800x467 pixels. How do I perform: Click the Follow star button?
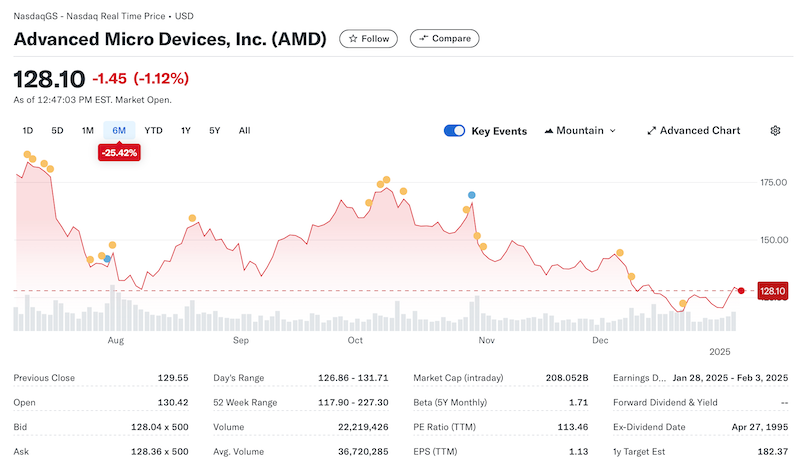pos(368,39)
